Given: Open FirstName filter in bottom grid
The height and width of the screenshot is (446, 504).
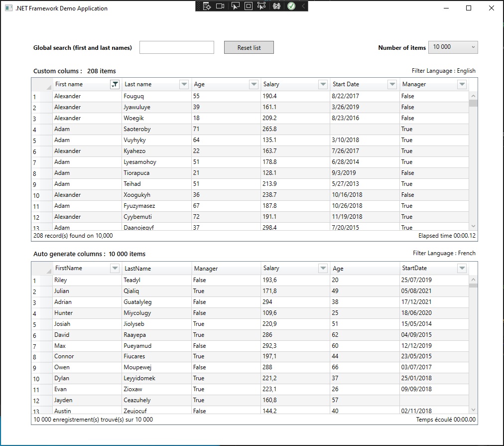Looking at the screenshot, I should [115, 268].
